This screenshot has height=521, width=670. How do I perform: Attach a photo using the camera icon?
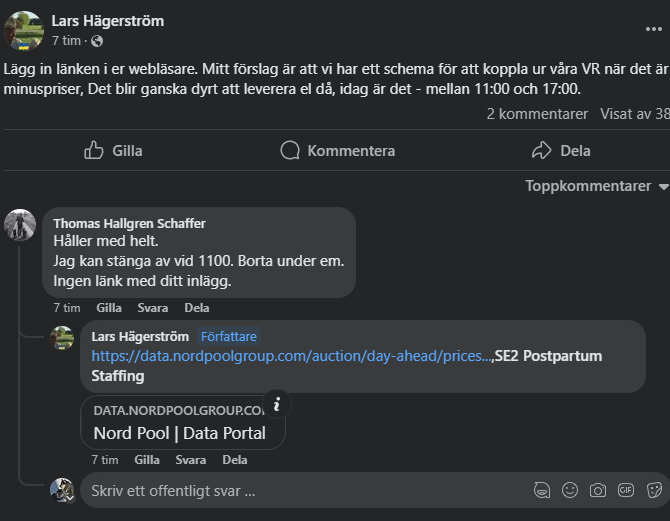(598, 490)
